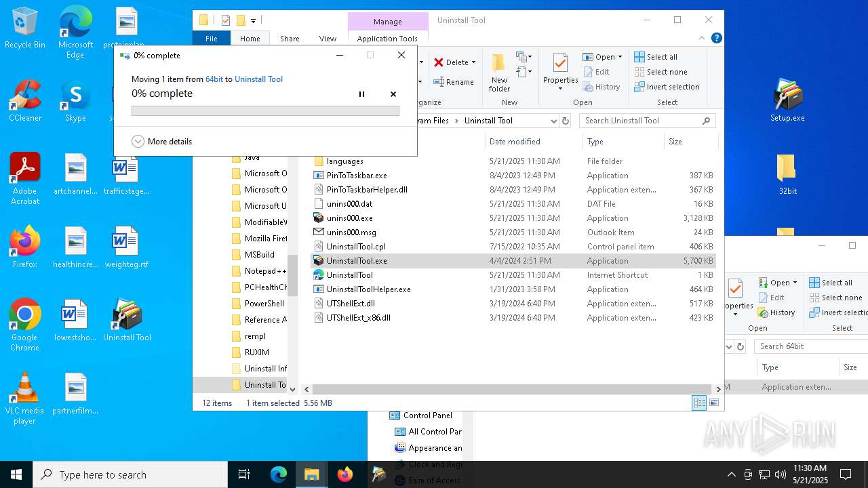The width and height of the screenshot is (868, 488).
Task: Click Rename in the ribbon
Action: click(x=454, y=82)
